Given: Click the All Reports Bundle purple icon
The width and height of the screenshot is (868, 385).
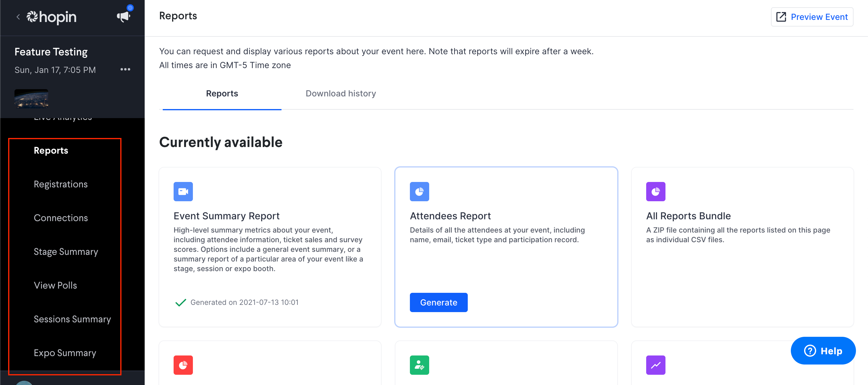Looking at the screenshot, I should pyautogui.click(x=656, y=191).
